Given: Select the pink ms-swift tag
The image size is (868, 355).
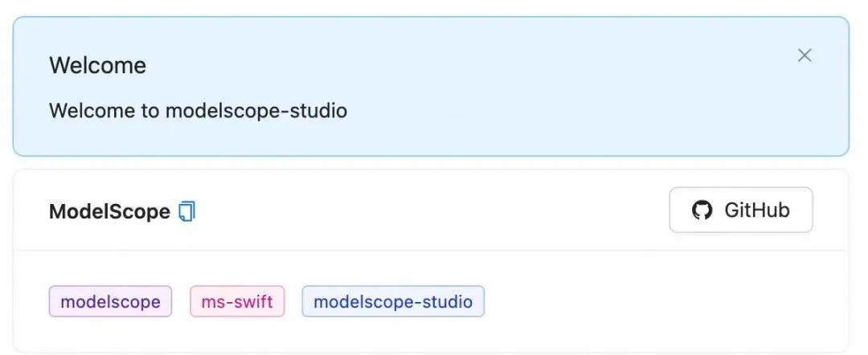Looking at the screenshot, I should click(237, 301).
